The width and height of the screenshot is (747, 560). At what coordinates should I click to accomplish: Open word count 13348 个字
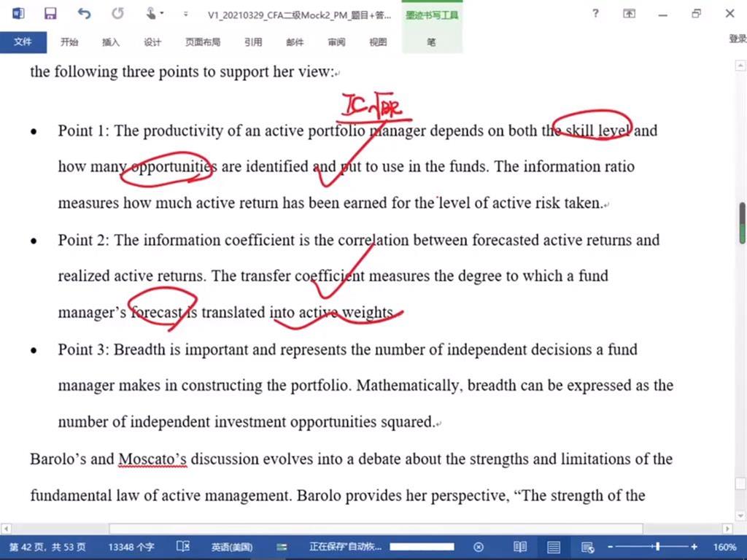(x=131, y=547)
